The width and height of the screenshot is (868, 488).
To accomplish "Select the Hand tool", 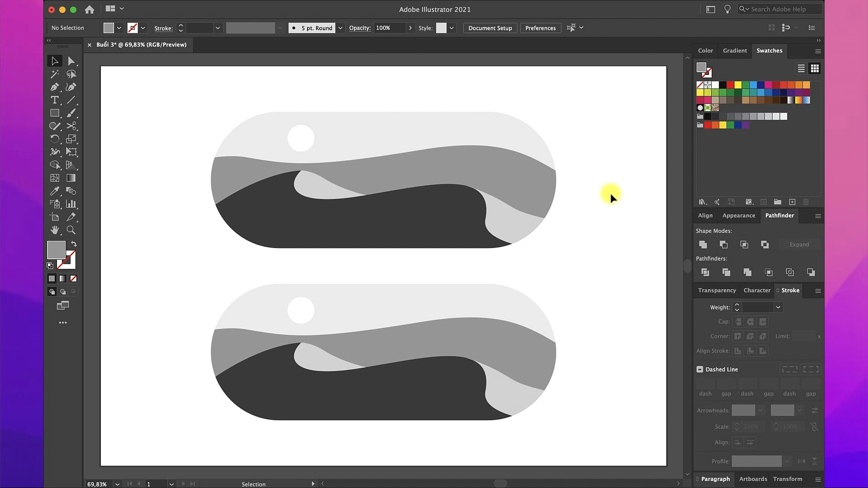I will coord(55,230).
